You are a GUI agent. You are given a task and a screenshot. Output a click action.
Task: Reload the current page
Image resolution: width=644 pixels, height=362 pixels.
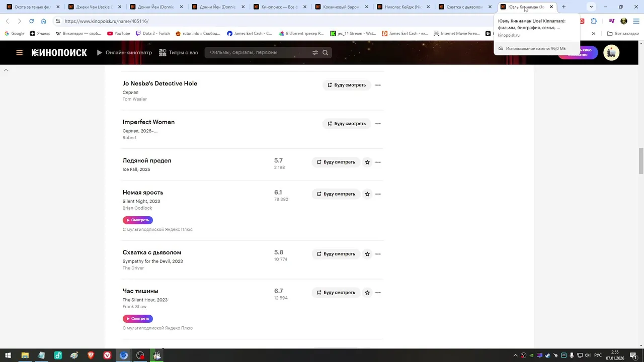[31, 21]
